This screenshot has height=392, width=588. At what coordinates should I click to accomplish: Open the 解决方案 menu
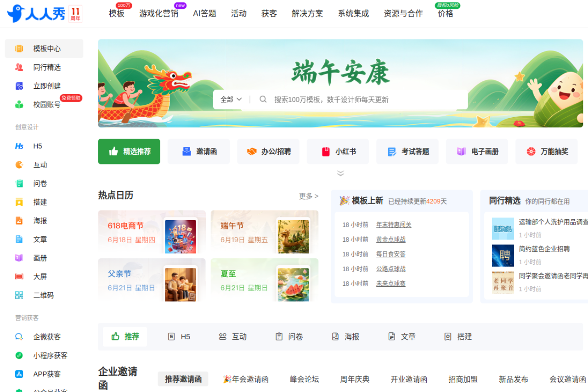click(307, 13)
